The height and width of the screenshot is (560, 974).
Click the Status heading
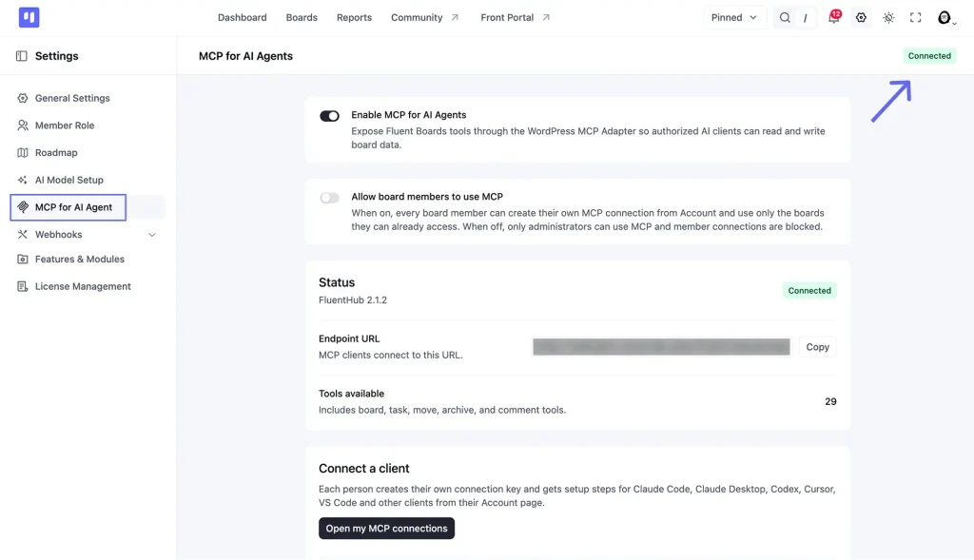point(337,282)
